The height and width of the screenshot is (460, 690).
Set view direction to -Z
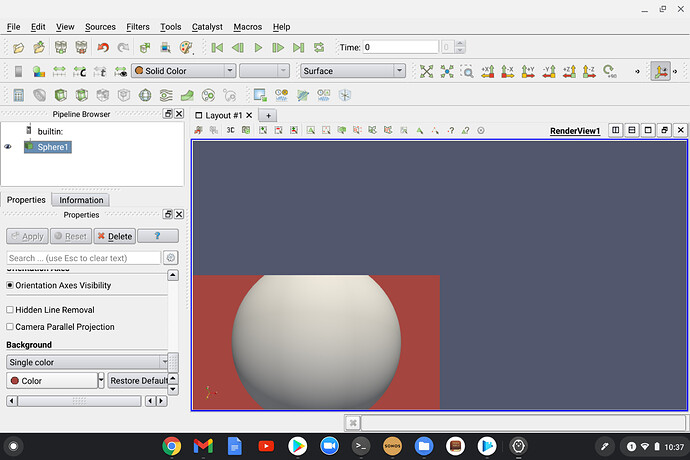pyautogui.click(x=589, y=71)
